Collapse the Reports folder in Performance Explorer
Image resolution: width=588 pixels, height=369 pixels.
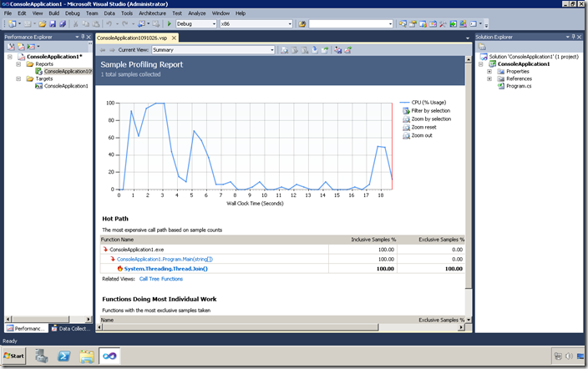click(x=20, y=63)
